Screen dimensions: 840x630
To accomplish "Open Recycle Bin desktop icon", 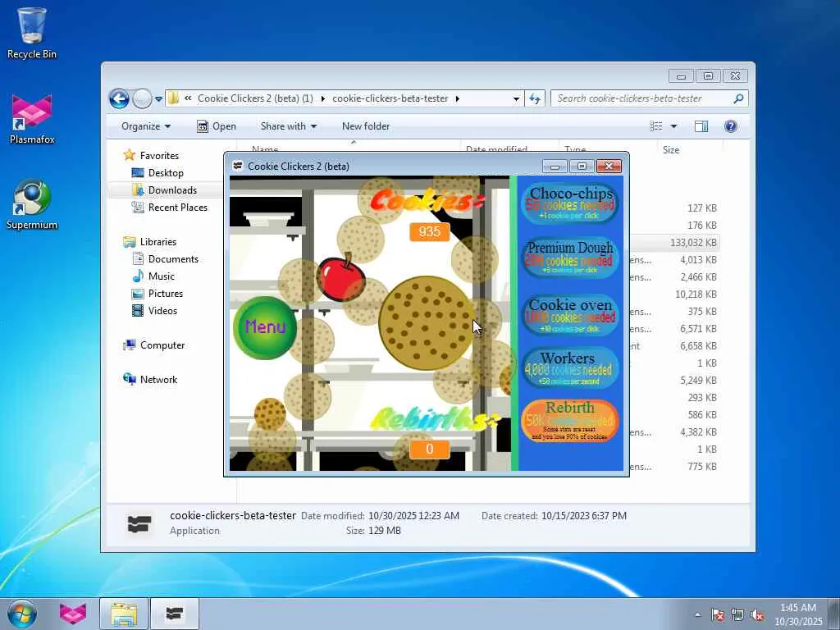I will pos(32,33).
